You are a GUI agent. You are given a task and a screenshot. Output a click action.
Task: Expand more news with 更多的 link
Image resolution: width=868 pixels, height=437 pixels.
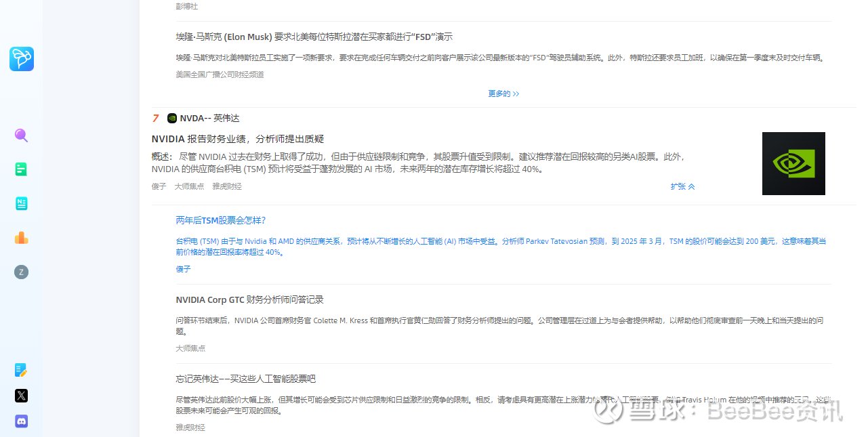point(499,93)
